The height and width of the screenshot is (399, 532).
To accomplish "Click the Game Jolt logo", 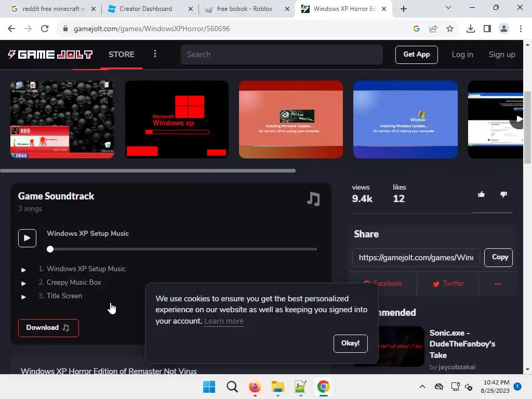I will point(50,54).
